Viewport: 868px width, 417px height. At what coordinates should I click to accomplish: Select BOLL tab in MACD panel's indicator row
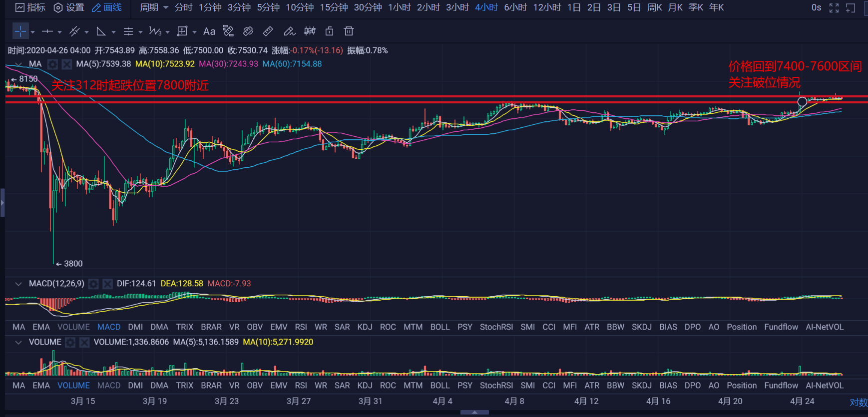440,327
